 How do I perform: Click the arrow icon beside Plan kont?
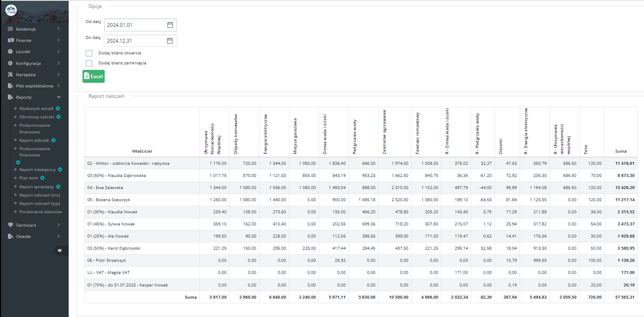42,178
